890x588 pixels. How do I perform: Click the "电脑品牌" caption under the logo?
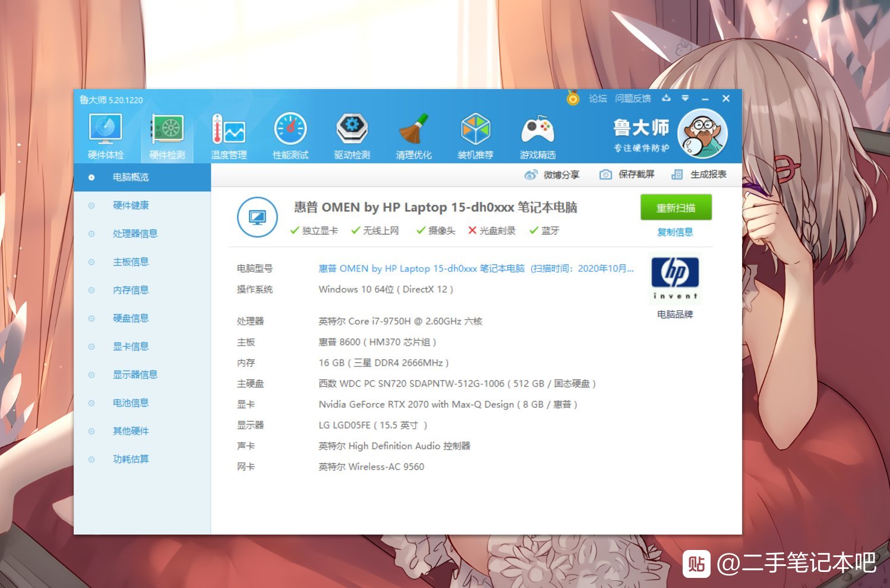(675, 314)
